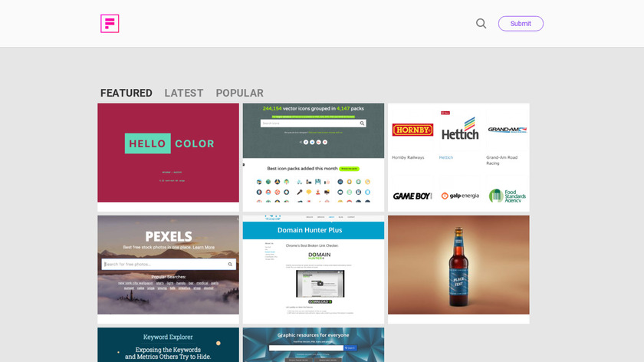Click the Hornby logo image
644x362 pixels.
click(412, 130)
